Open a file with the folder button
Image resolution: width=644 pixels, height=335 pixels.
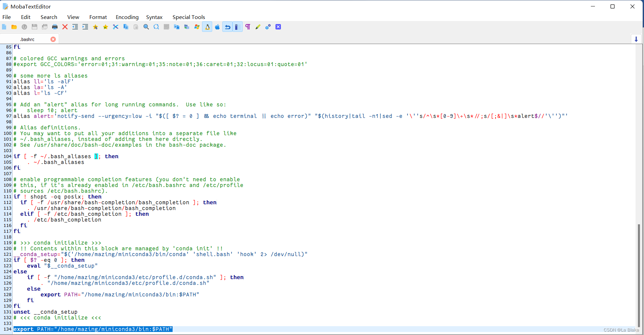[x=14, y=27]
